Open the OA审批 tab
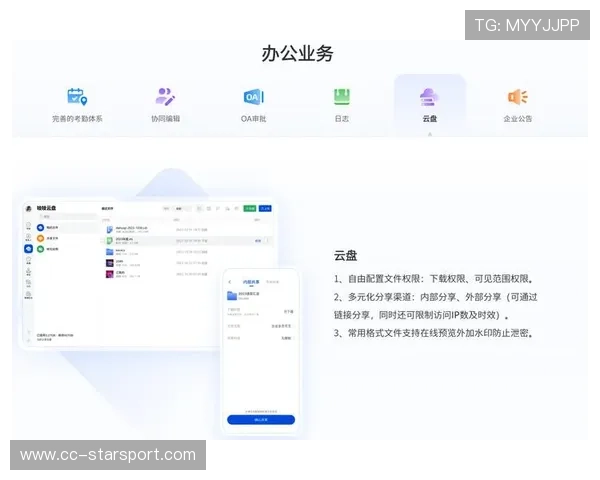 (253, 105)
